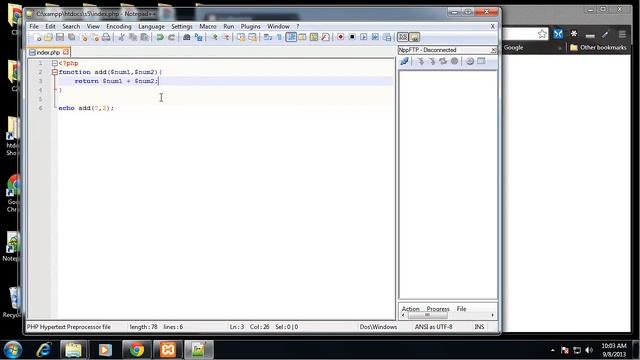Open the File menu

(x=34, y=26)
